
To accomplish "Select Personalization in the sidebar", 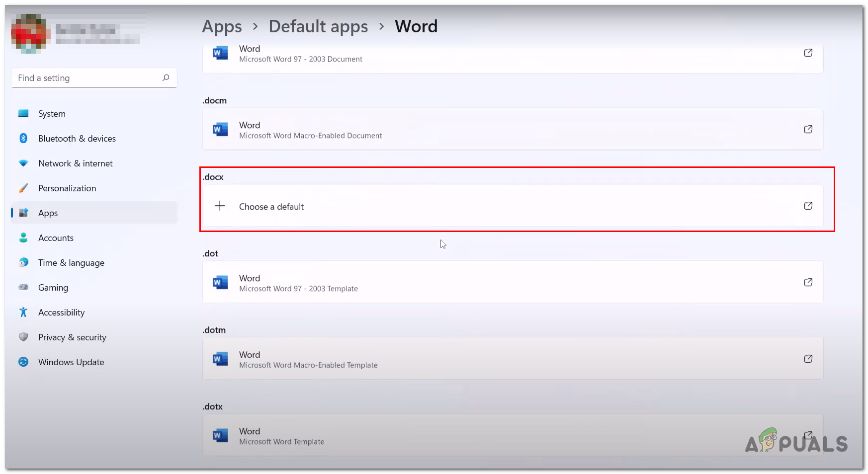I will [67, 188].
